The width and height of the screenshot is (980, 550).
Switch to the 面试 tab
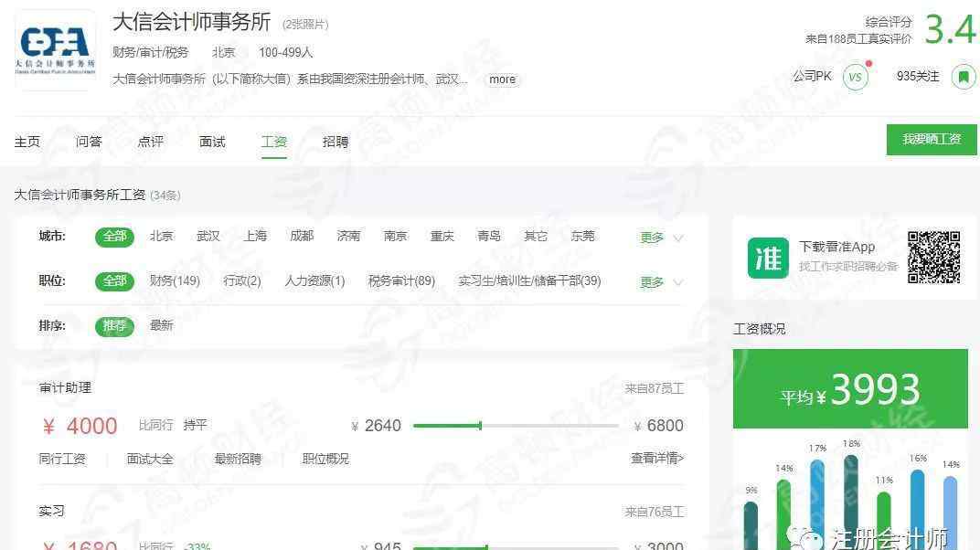coord(212,142)
